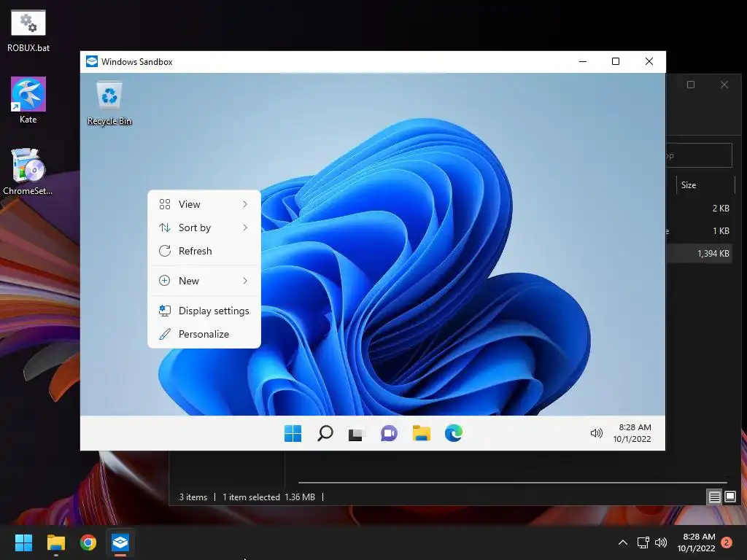Screen dimensions: 747x560
Task: Launch Microsoft Edge in the Sandbox taskbar
Action: pyautogui.click(x=454, y=433)
